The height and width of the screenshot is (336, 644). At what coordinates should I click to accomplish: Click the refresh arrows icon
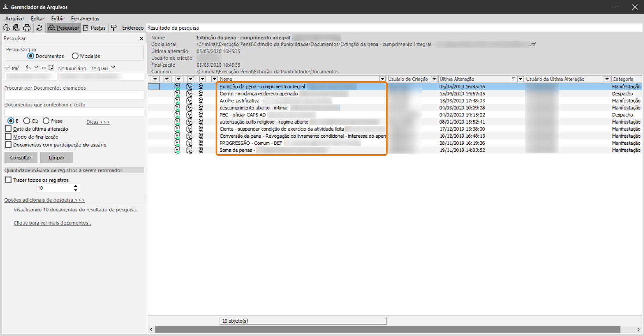[39, 28]
